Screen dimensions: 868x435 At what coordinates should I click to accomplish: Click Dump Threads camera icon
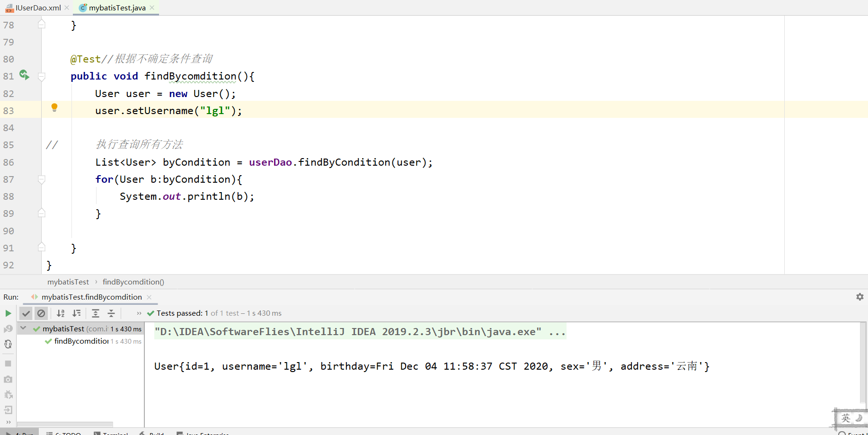8,379
